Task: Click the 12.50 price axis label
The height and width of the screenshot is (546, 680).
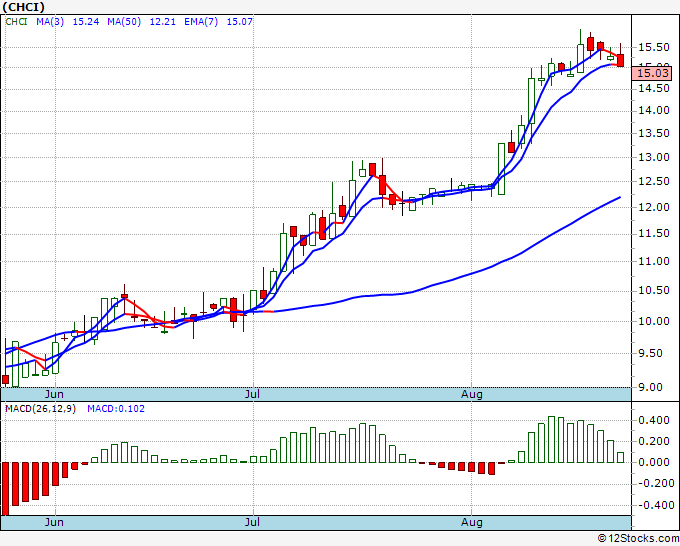Action: [654, 182]
